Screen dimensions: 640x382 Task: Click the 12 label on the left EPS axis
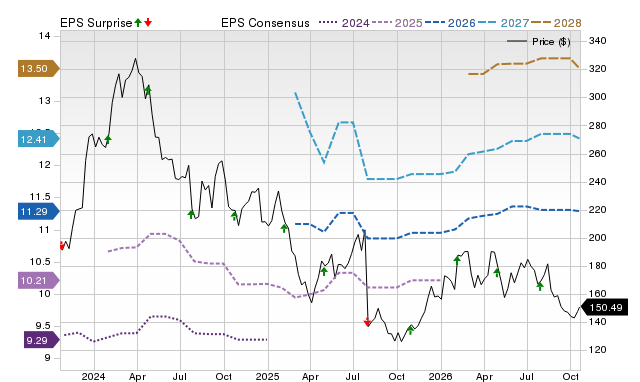pos(44,165)
